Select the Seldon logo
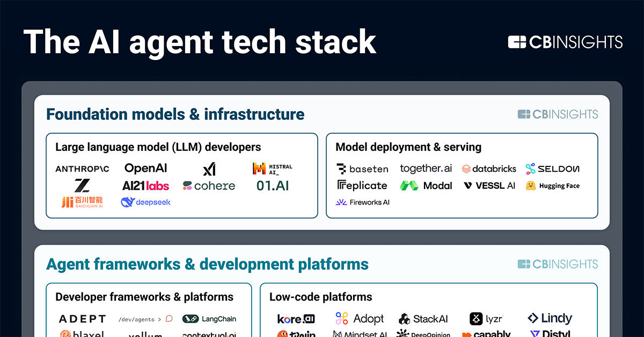The height and width of the screenshot is (337, 644). coord(553,169)
